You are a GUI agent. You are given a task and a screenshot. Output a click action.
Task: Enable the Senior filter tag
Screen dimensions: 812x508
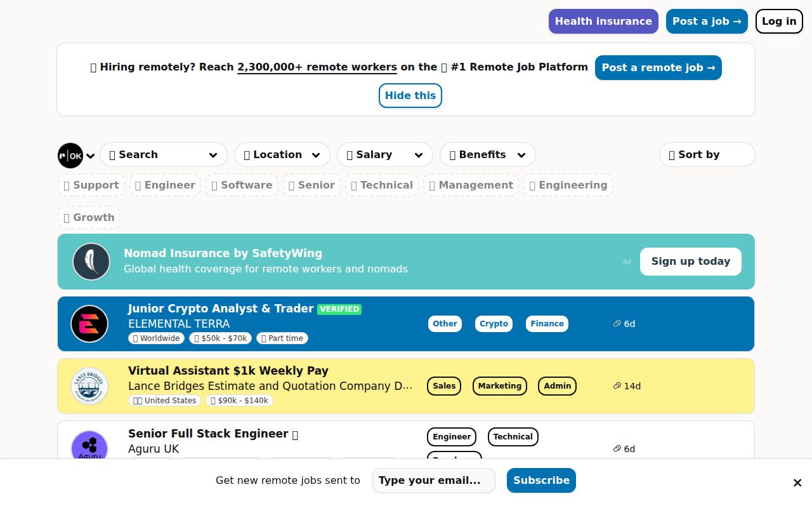click(311, 185)
